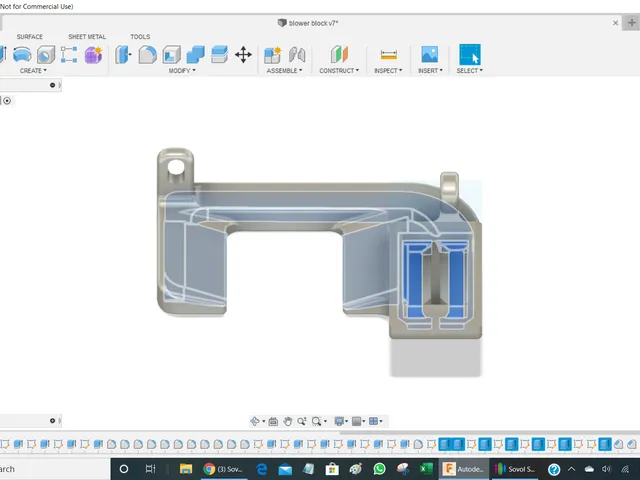Screen dimensions: 640x480
Task: Click the timeline horizontal scrollbar
Action: [x=490, y=433]
